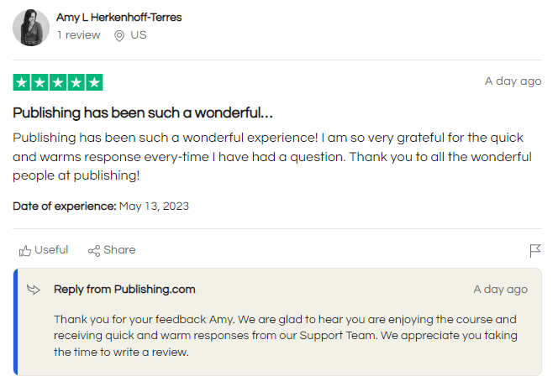
Task: Click the Share button label
Action: point(119,250)
